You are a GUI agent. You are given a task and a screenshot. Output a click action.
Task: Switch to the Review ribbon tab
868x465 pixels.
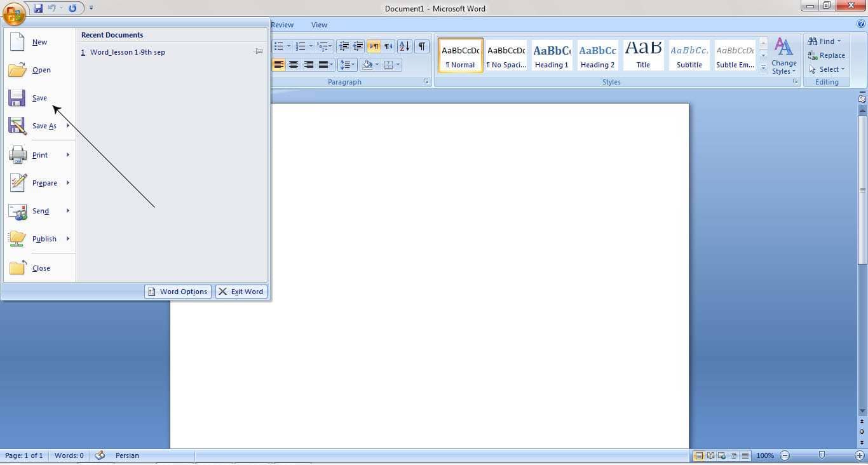coord(282,25)
